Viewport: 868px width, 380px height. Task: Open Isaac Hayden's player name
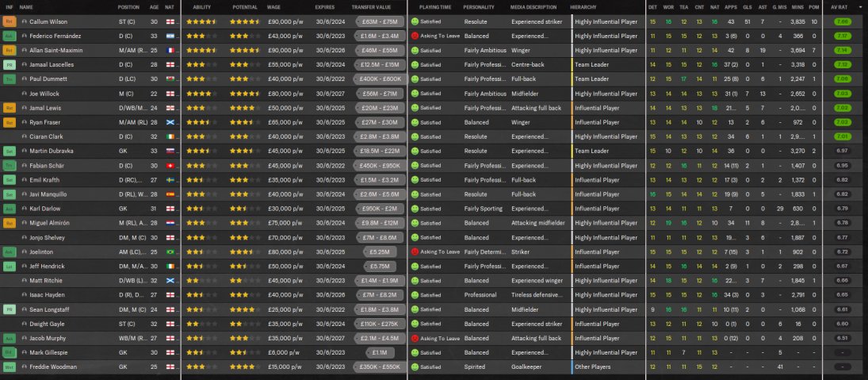click(47, 295)
